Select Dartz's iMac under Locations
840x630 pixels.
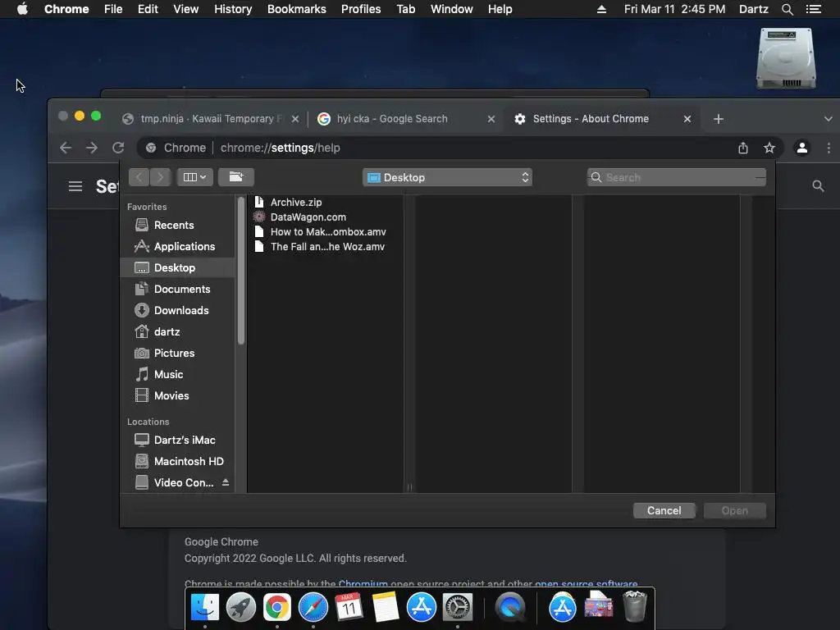pos(178,440)
